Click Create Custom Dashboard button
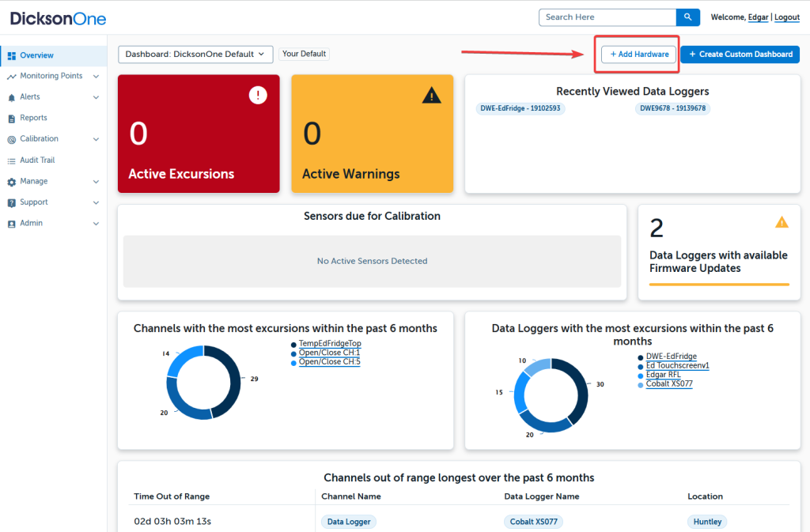Screen dimensions: 810x532 coord(740,55)
